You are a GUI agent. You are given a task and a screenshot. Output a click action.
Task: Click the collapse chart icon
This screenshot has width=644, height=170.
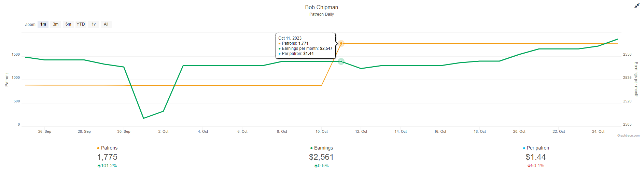tap(637, 6)
